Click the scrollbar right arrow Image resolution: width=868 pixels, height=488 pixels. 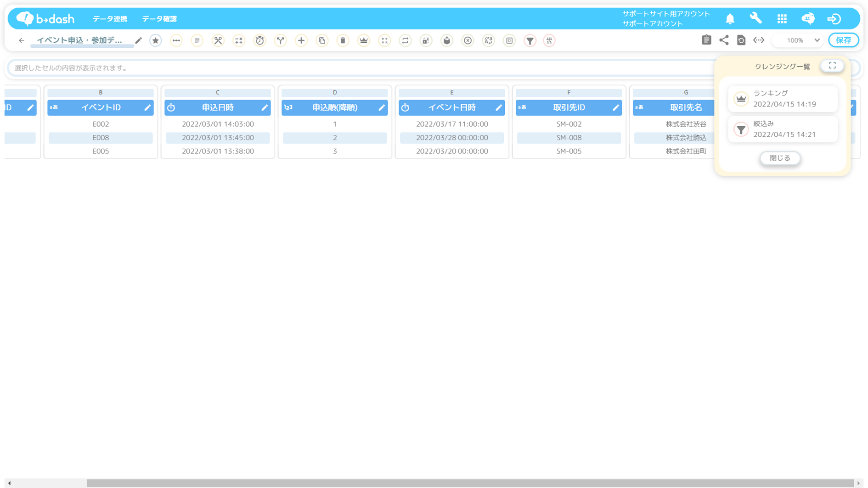(x=858, y=483)
